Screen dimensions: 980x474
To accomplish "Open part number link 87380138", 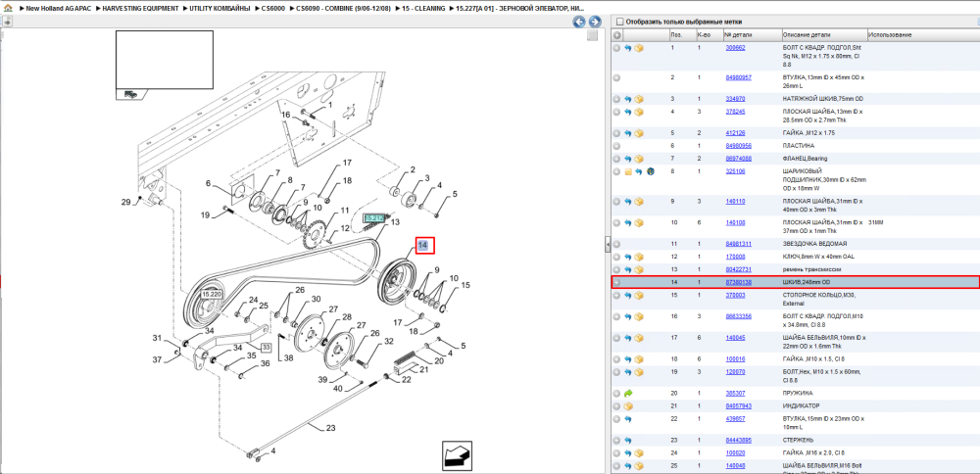I will click(738, 282).
